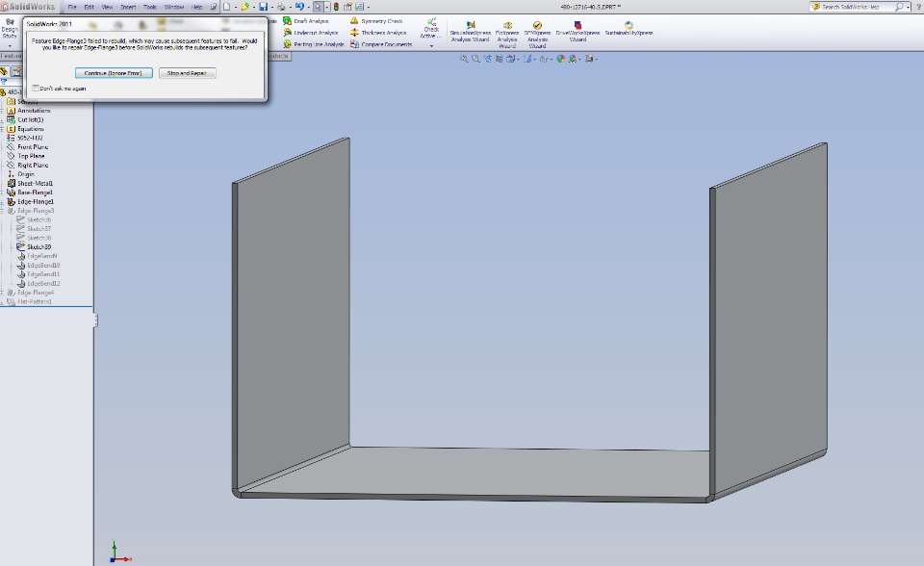Screen dimensions: 924x566
Task: Select Front Plane in the feature tree
Action: click(x=33, y=147)
